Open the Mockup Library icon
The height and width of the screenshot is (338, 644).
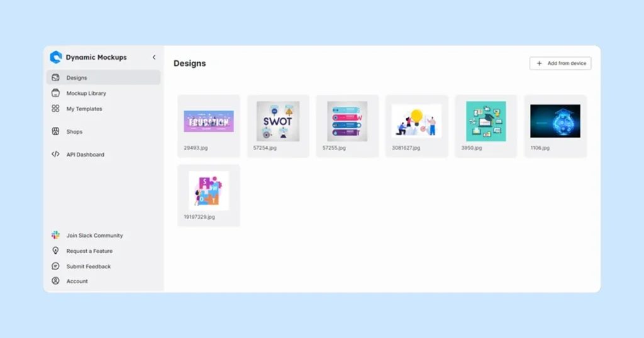[x=55, y=93]
